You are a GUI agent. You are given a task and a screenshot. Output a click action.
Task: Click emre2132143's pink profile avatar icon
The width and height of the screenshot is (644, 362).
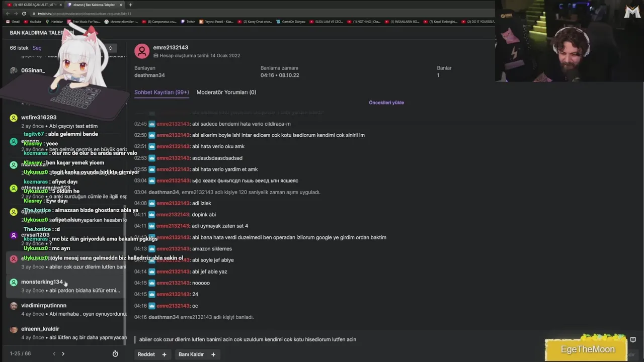tap(142, 51)
